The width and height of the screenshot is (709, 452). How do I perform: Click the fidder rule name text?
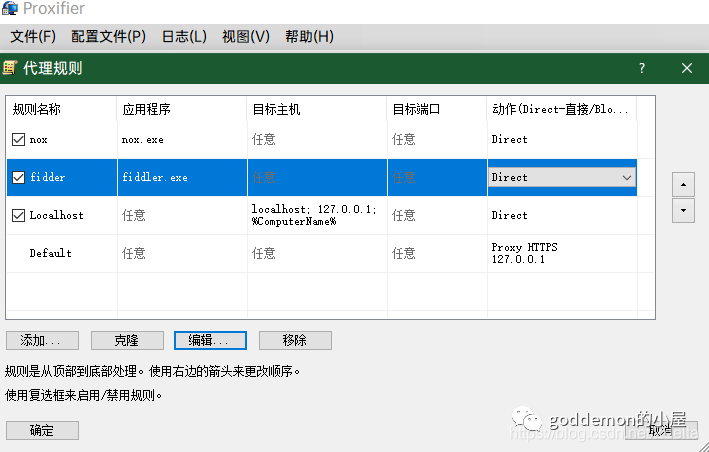(47, 177)
